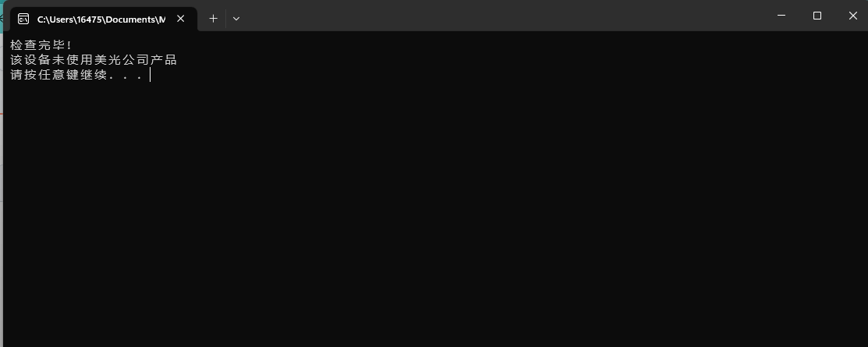Click the word 产品 ending the second line
Image resolution: width=868 pixels, height=347 pixels.
[x=163, y=60]
